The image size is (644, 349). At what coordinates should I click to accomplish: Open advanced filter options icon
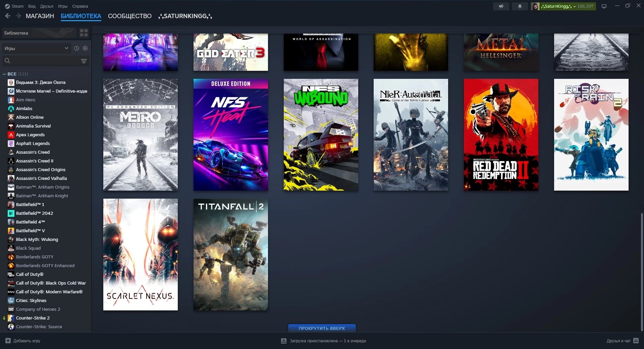[84, 61]
